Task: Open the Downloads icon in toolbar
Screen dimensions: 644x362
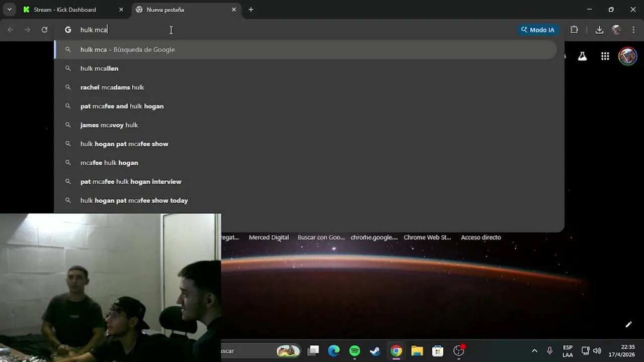Action: click(x=599, y=30)
